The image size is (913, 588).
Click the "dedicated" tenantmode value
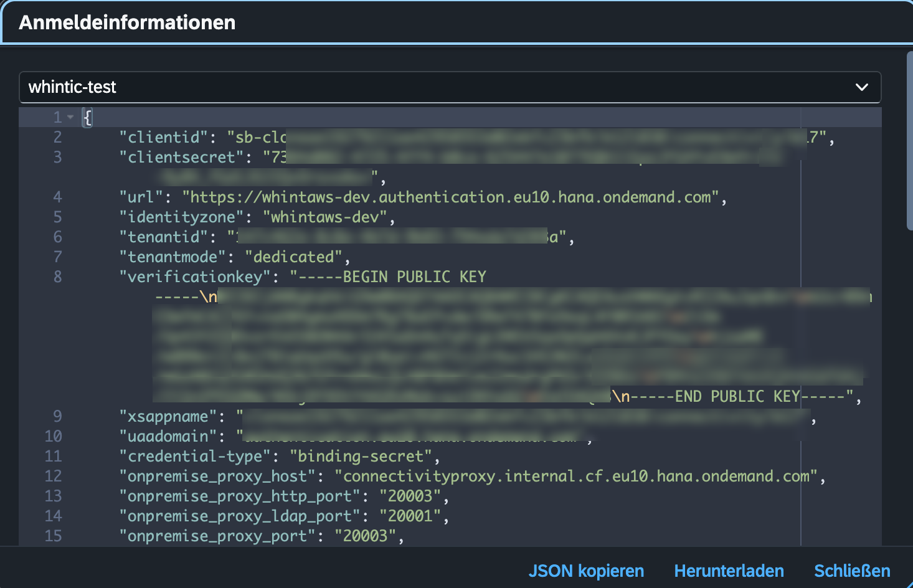293,257
